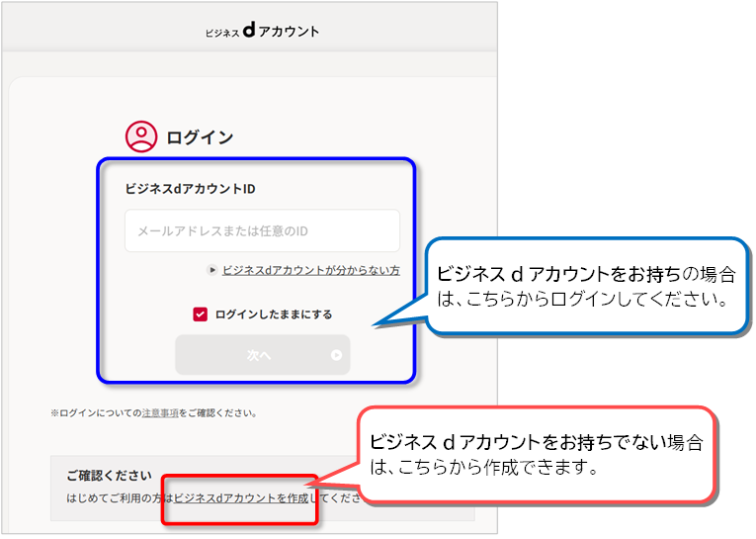
Task: Toggle the ログインしたままにする checkbox
Action: 200,314
